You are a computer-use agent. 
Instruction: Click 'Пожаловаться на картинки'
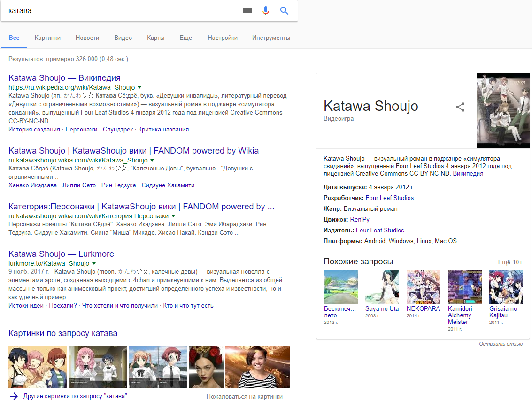pos(244,396)
